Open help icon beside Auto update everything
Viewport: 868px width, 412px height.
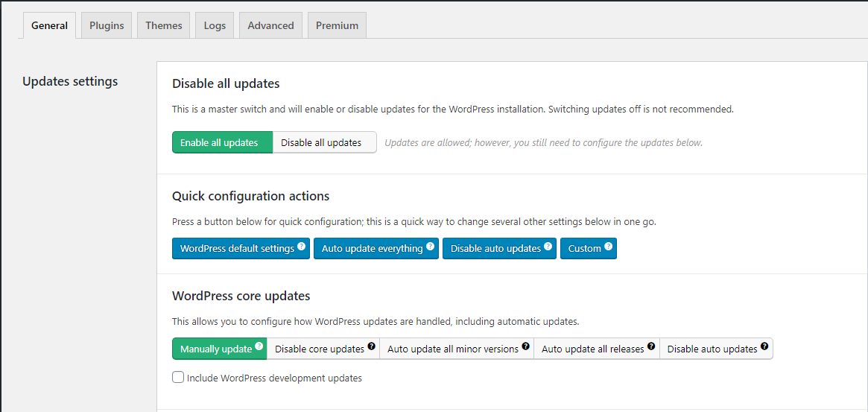click(x=430, y=247)
